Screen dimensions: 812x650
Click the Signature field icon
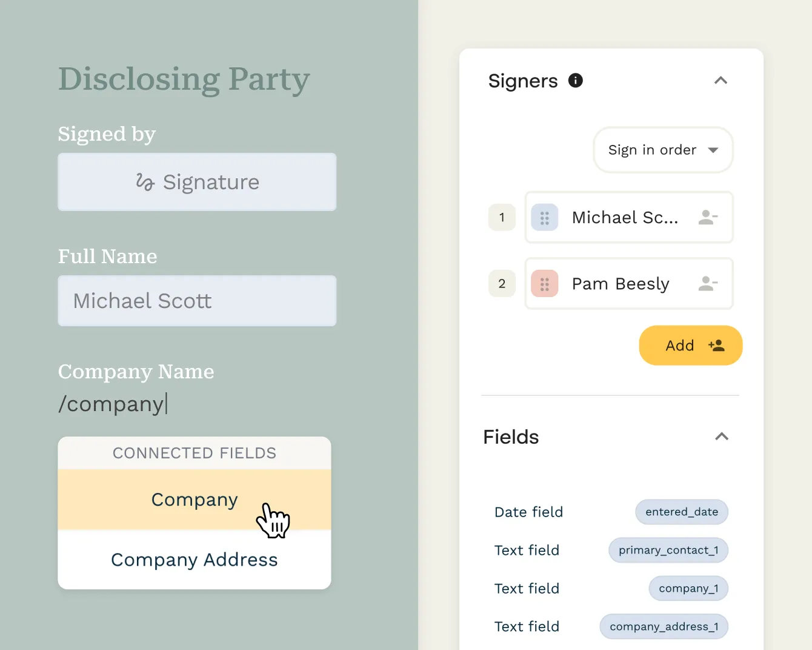(145, 182)
